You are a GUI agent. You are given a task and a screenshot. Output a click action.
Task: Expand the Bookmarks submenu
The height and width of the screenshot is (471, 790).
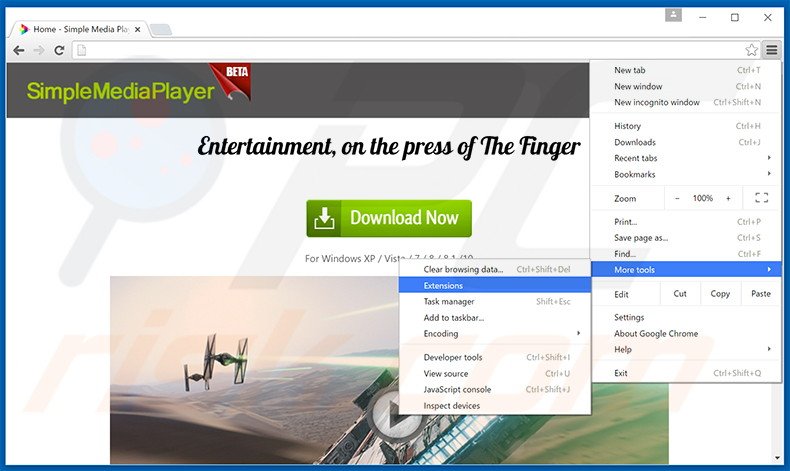point(685,174)
